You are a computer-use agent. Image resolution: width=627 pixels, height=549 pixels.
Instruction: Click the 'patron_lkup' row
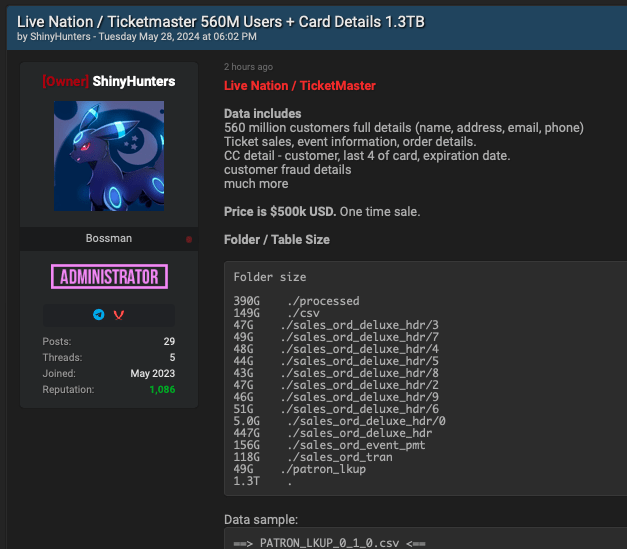click(x=300, y=469)
